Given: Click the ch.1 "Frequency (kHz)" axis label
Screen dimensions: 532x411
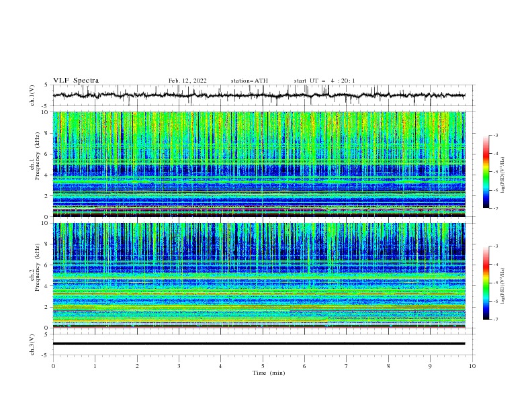Looking at the screenshot, I should coord(38,156).
